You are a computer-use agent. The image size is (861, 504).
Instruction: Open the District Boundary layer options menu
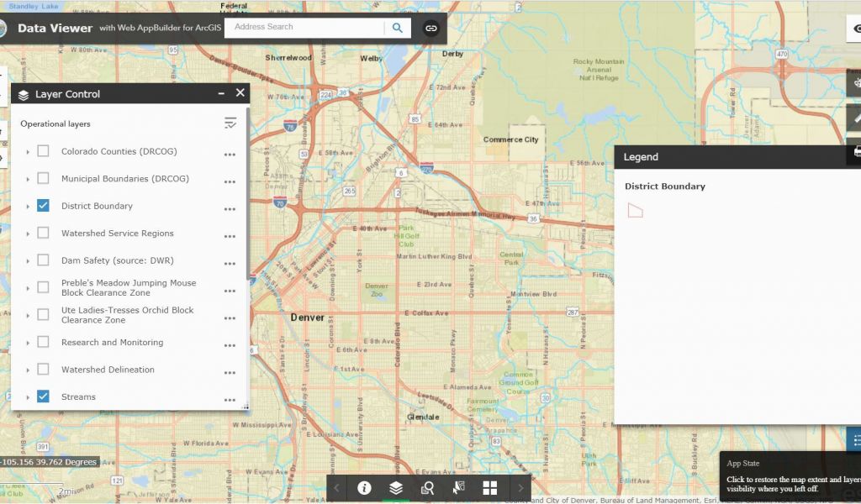(230, 209)
